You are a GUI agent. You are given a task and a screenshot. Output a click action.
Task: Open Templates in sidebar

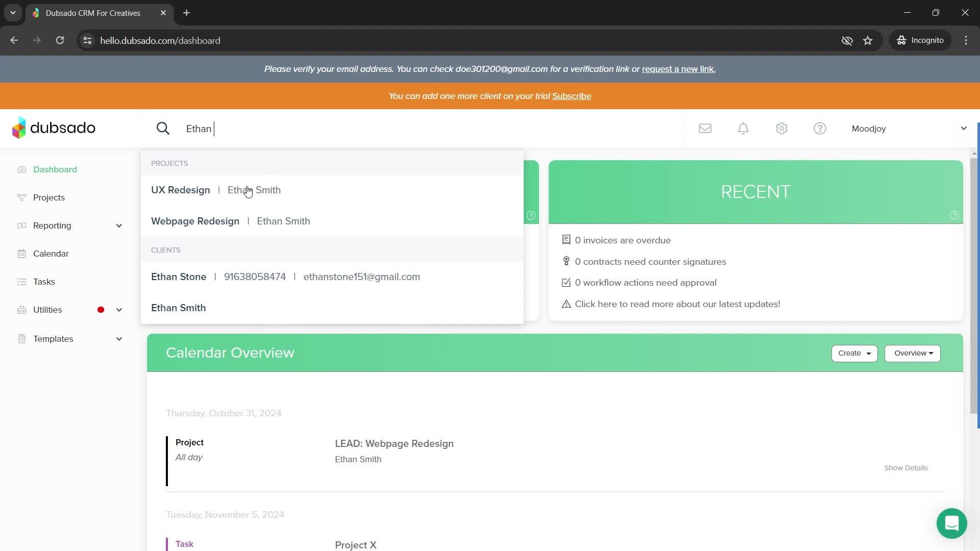tap(53, 339)
